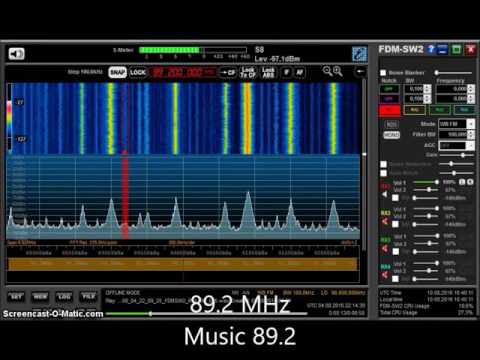Screen dimensions: 480x360
Task: Unmute RX4 with red speaker icon
Action: (385, 275)
